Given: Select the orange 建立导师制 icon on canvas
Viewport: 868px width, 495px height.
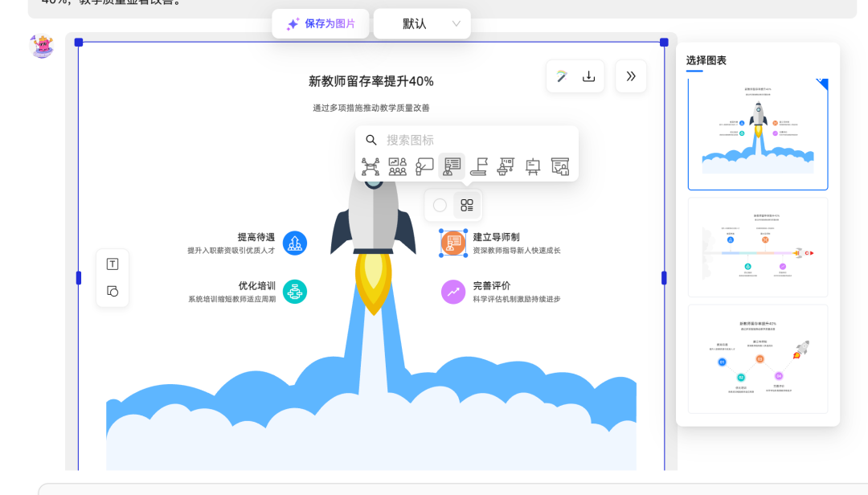Looking at the screenshot, I should (x=453, y=243).
